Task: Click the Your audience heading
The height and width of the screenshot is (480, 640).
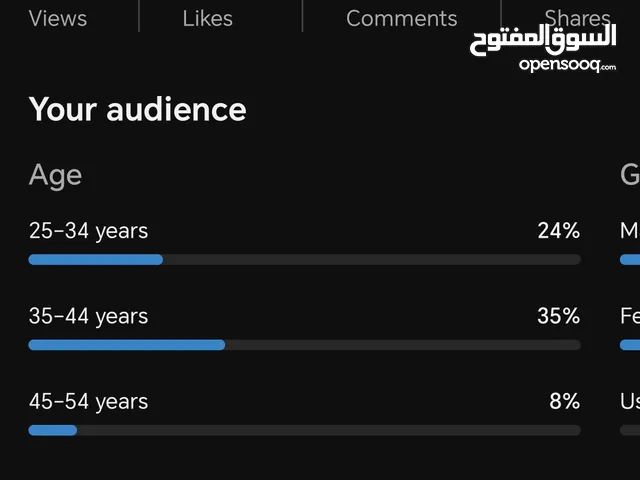Action: [x=138, y=109]
